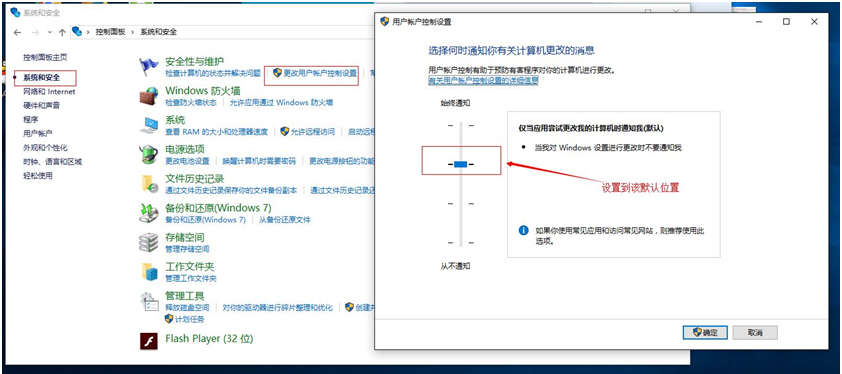Screen dimensions: 842x374
Task: Go back with the Control Panel back arrow
Action: (x=17, y=32)
